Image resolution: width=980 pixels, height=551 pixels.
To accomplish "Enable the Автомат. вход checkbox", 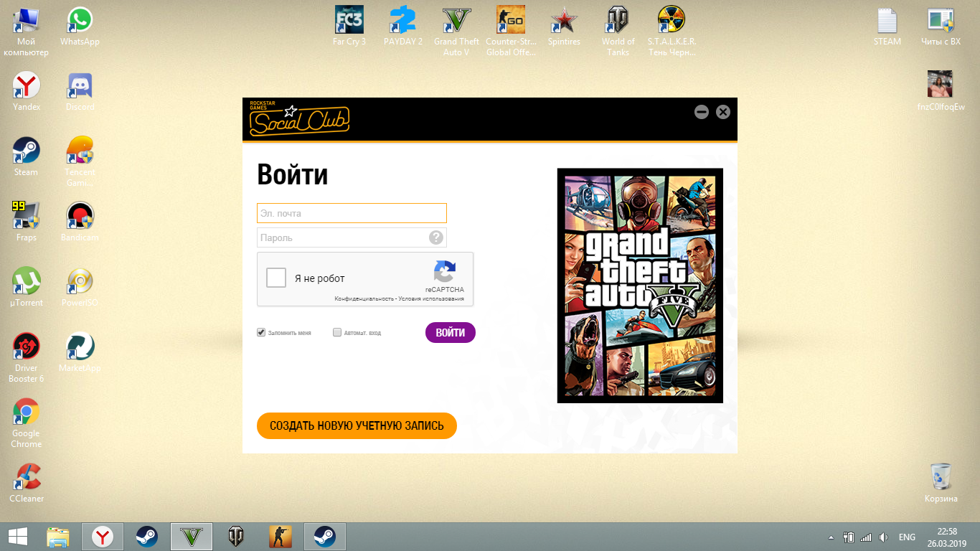I will [x=337, y=333].
